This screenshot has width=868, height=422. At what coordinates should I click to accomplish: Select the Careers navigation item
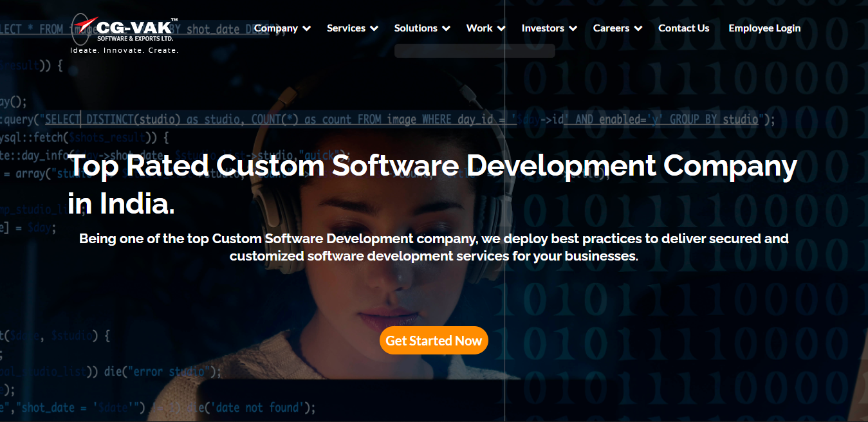(x=611, y=28)
